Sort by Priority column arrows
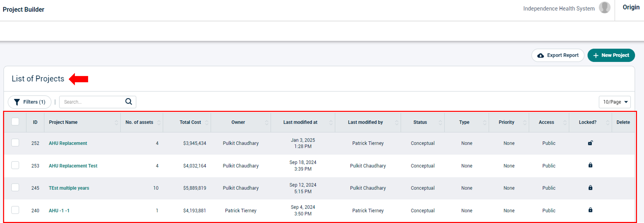 (x=525, y=123)
